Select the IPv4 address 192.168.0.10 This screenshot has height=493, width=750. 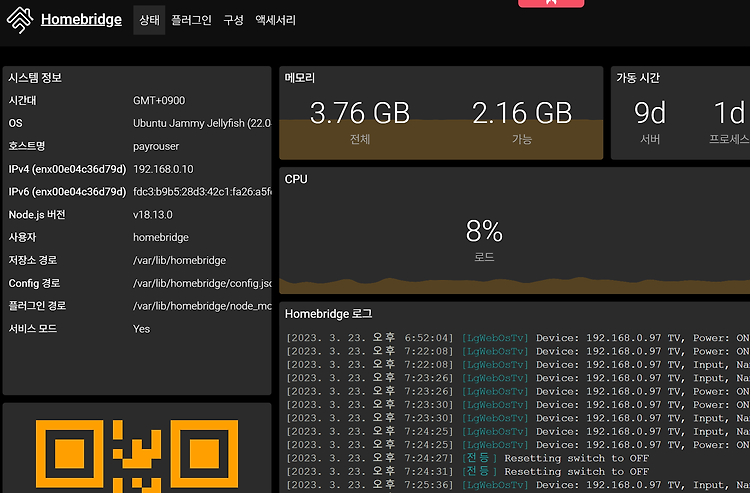point(163,169)
